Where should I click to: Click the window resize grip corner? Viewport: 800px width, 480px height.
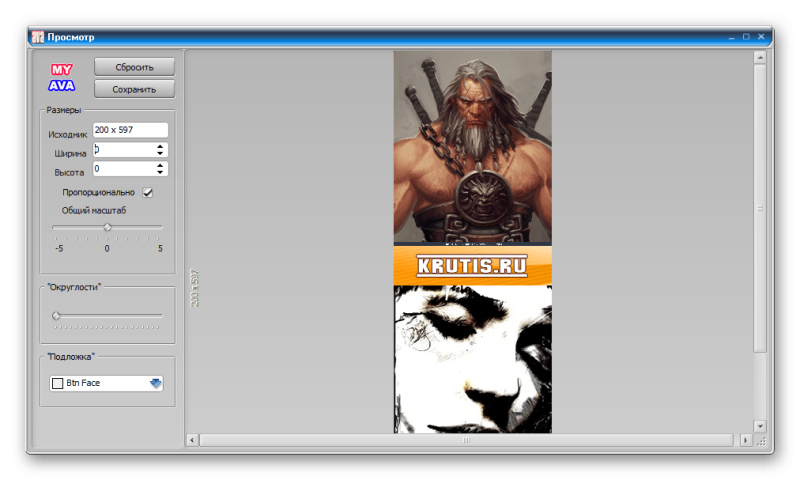(761, 442)
